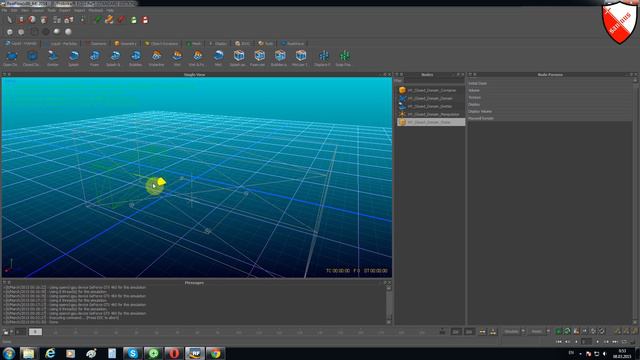Image resolution: width=640 pixels, height=360 pixels.
Task: Select the HY_Closed_Domain_Emitter node
Action: (x=431, y=106)
